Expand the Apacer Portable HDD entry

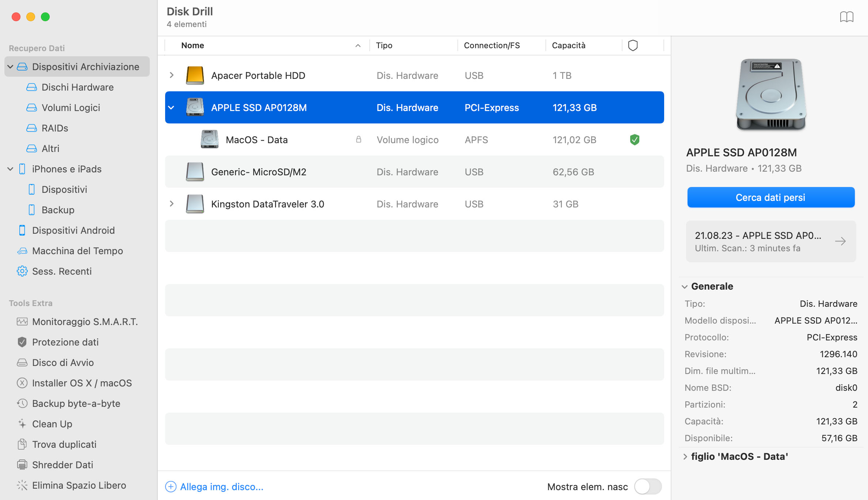pyautogui.click(x=172, y=75)
